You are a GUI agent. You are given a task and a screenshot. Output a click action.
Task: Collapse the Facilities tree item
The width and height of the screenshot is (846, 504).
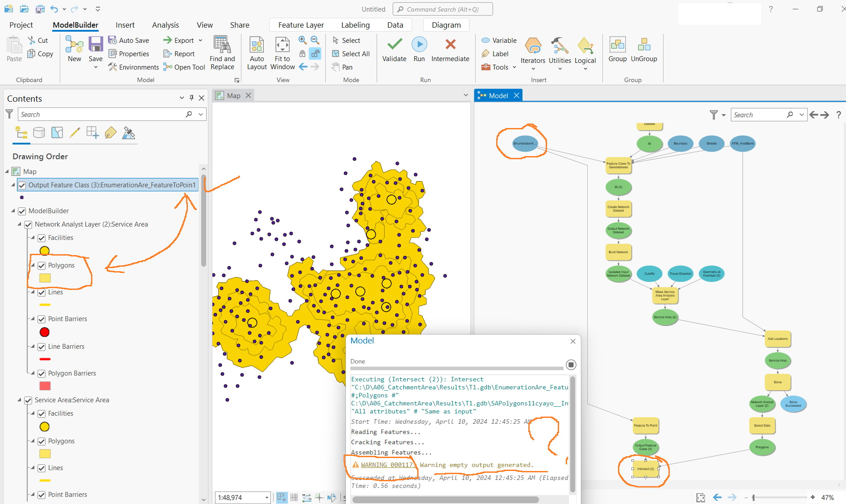tap(32, 238)
